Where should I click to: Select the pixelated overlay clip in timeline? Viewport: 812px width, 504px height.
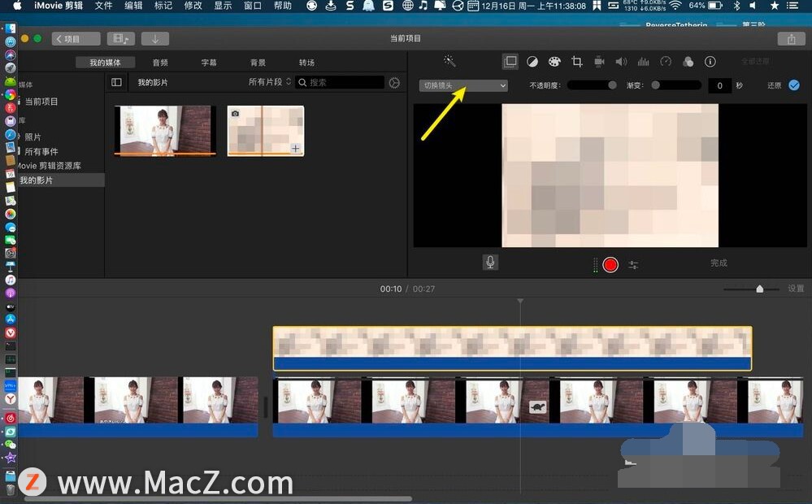(512, 348)
